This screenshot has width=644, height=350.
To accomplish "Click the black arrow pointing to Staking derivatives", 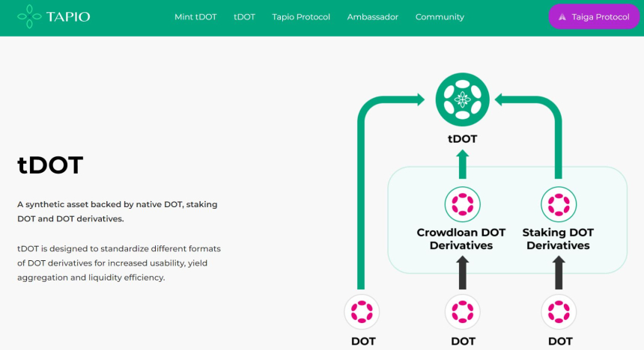I will (x=557, y=272).
